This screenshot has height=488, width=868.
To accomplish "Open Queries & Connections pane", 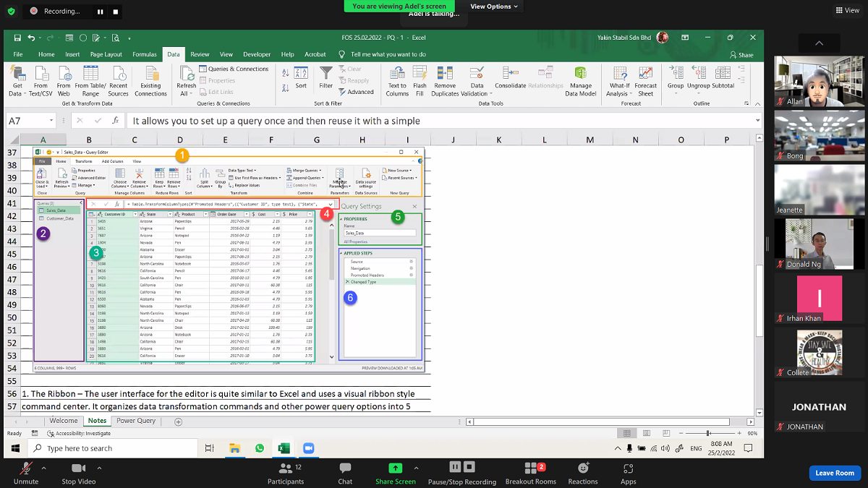I will point(233,69).
